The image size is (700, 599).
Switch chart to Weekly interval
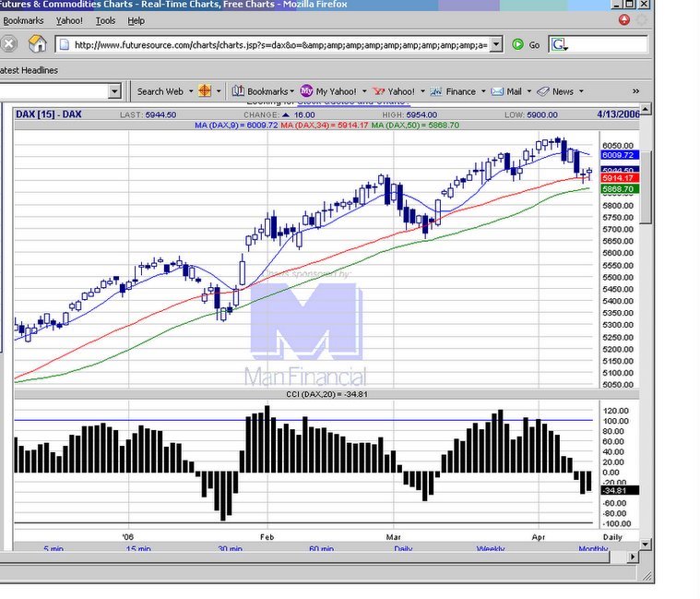(491, 548)
